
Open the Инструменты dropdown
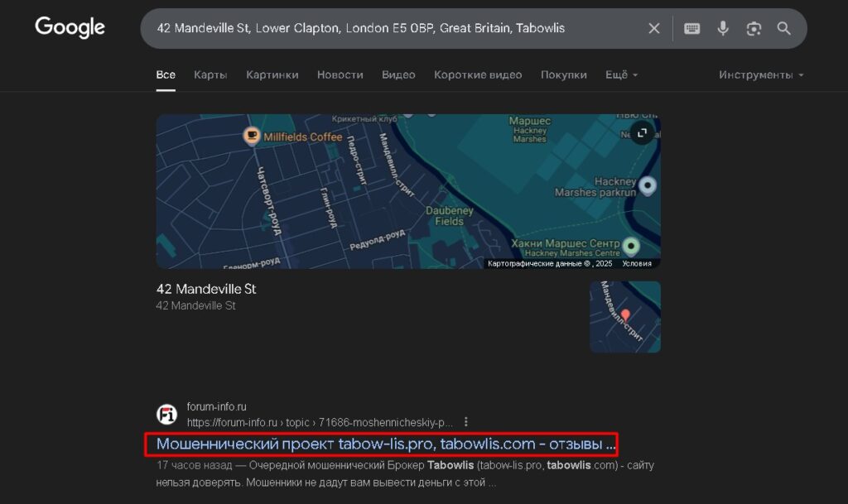(x=761, y=74)
